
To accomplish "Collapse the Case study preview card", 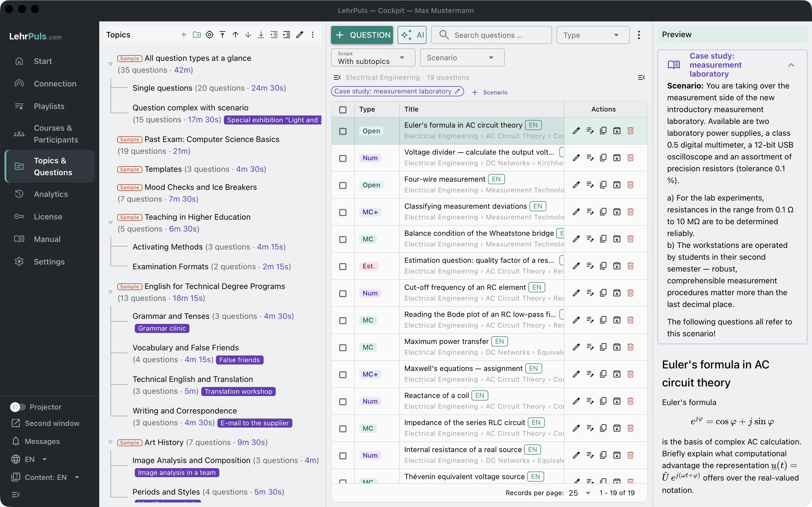I will click(791, 65).
